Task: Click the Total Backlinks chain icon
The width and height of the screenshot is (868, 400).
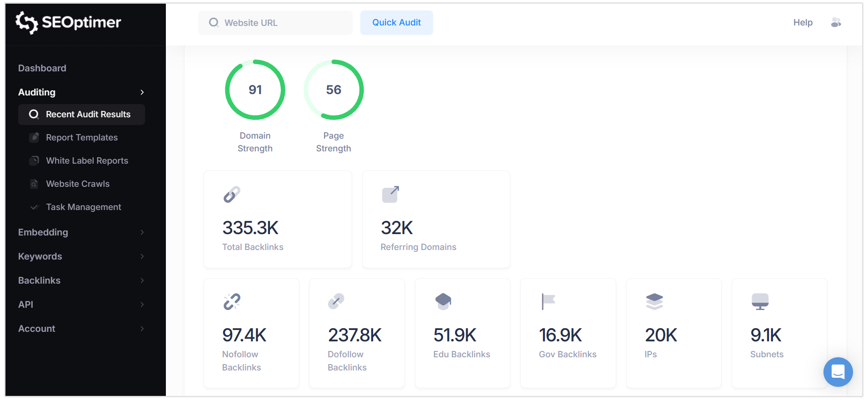Action: pyautogui.click(x=232, y=195)
